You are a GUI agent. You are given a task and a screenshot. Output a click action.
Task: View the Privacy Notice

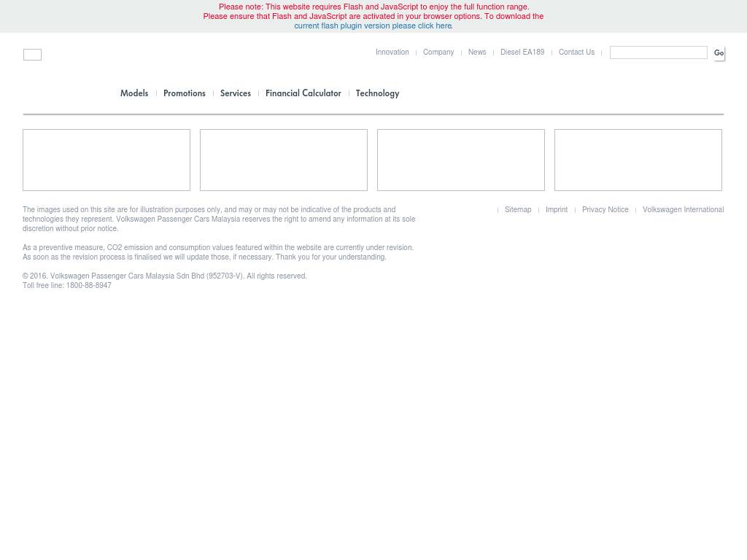point(605,210)
